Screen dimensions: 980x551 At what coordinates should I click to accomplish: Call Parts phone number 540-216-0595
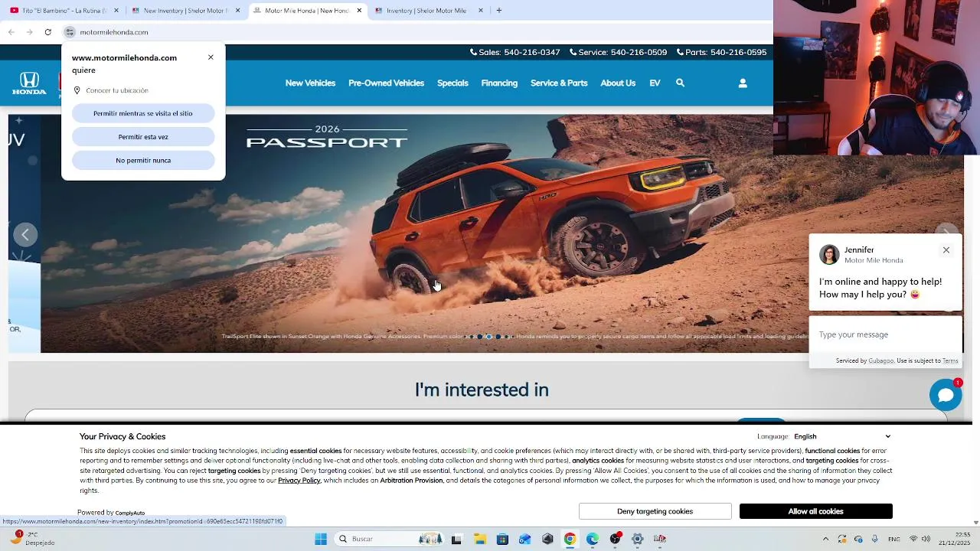pos(721,52)
